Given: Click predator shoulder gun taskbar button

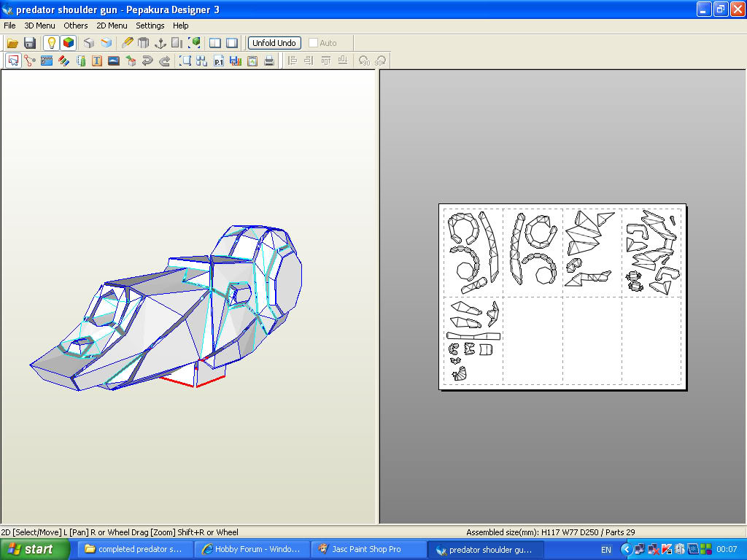Looking at the screenshot, I should click(485, 550).
